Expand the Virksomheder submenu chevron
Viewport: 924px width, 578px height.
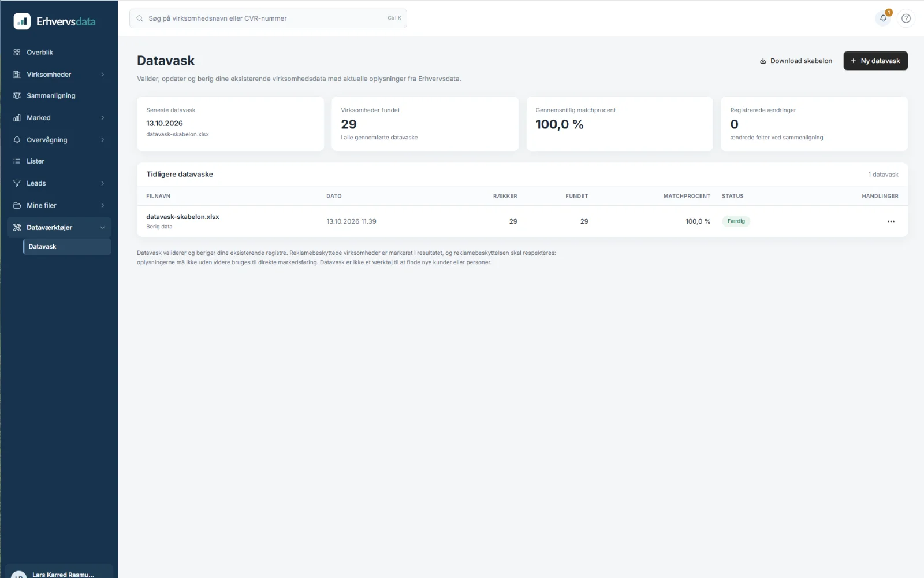(x=103, y=75)
